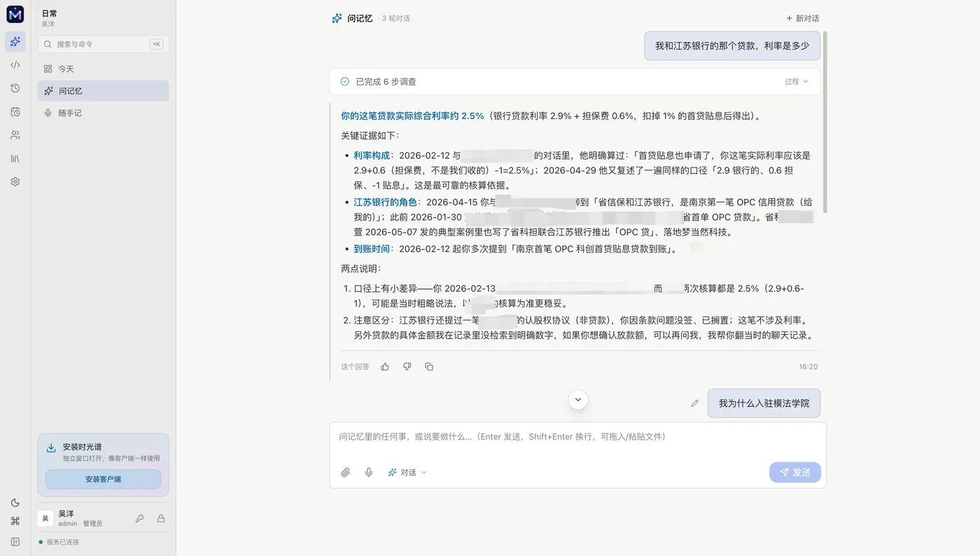This screenshot has width=980, height=556.
Task: Click the message 我和江苏银行的那个贷款，利率是多少
Action: click(732, 46)
